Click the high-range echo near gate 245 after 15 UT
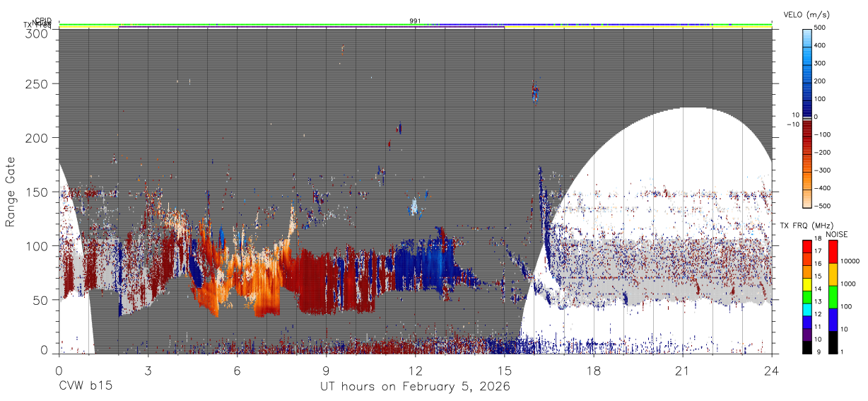The height and width of the screenshot is (401, 868). (x=535, y=92)
